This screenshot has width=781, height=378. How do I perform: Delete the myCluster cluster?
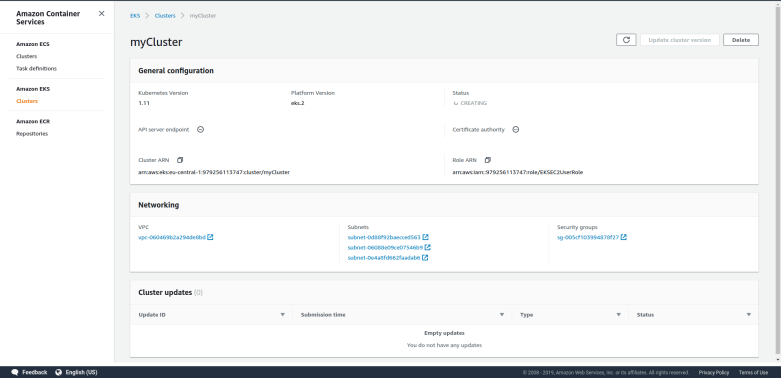click(741, 40)
